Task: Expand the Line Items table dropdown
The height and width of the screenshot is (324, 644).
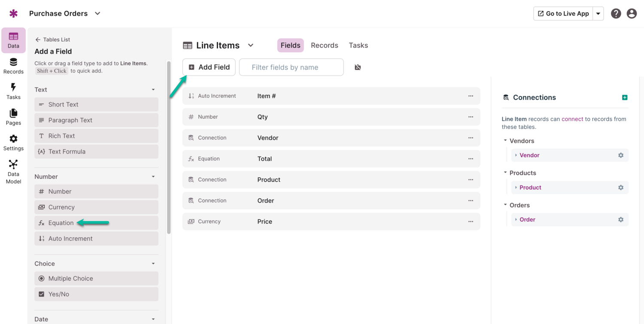Action: point(250,45)
